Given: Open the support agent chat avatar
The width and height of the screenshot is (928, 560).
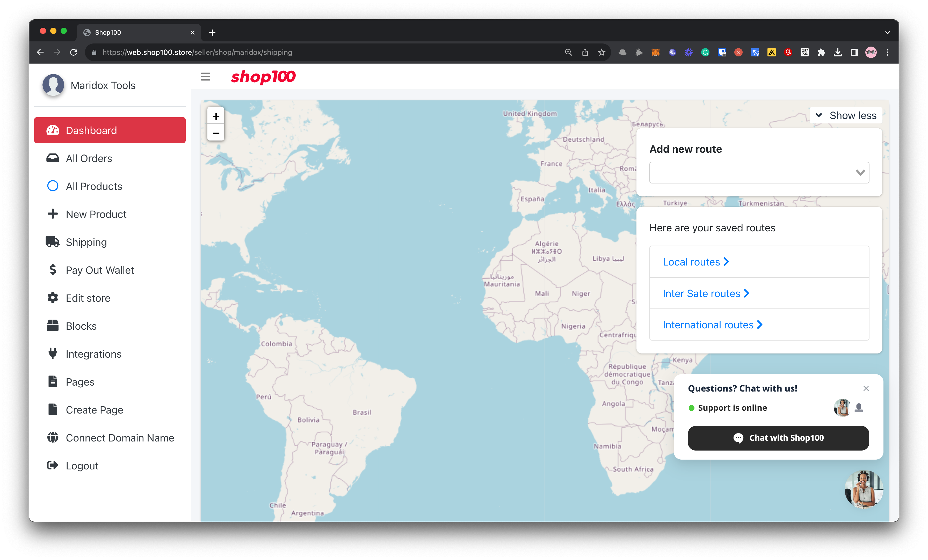Looking at the screenshot, I should (x=863, y=489).
